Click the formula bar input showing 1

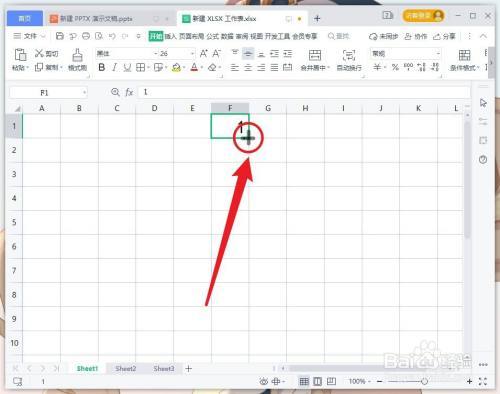304,92
